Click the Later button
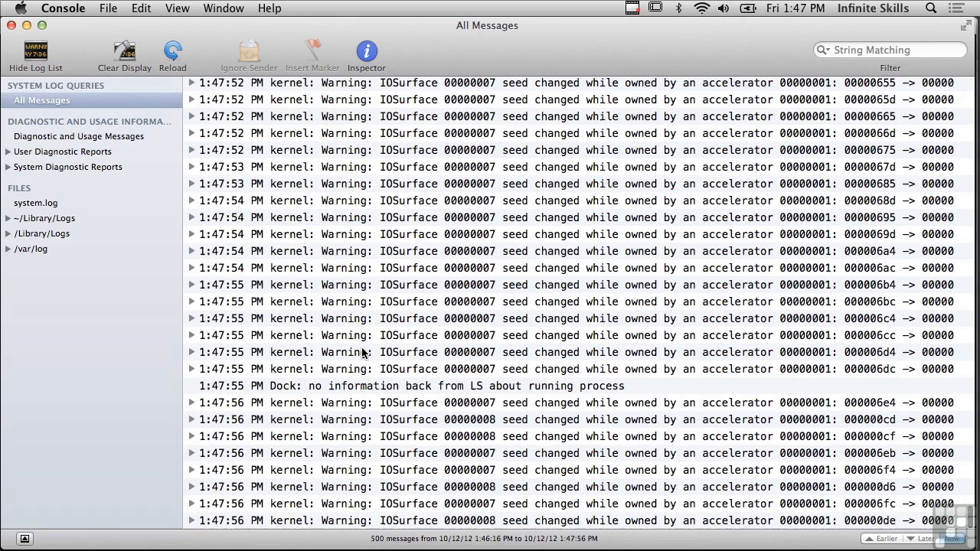Screen dimensions: 980x551 921,539
